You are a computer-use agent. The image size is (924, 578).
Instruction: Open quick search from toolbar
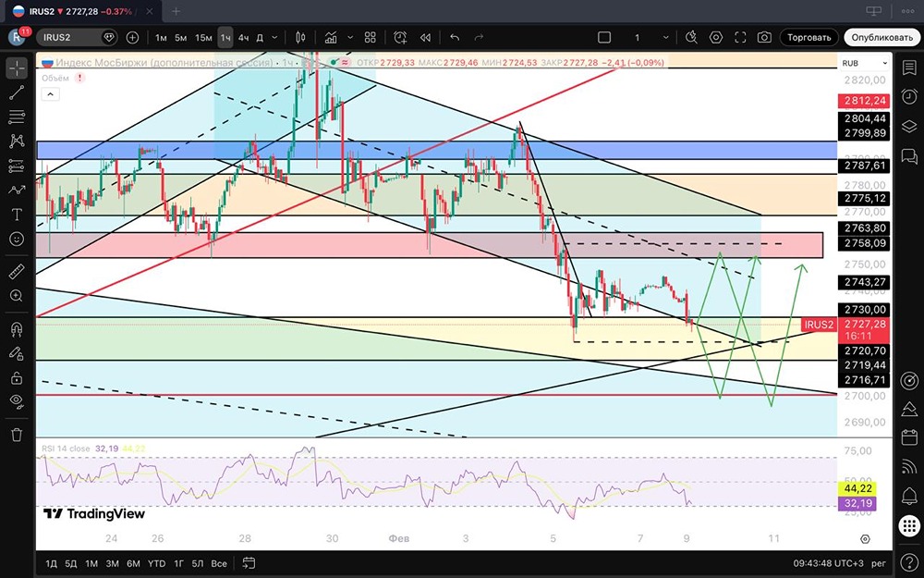click(691, 37)
